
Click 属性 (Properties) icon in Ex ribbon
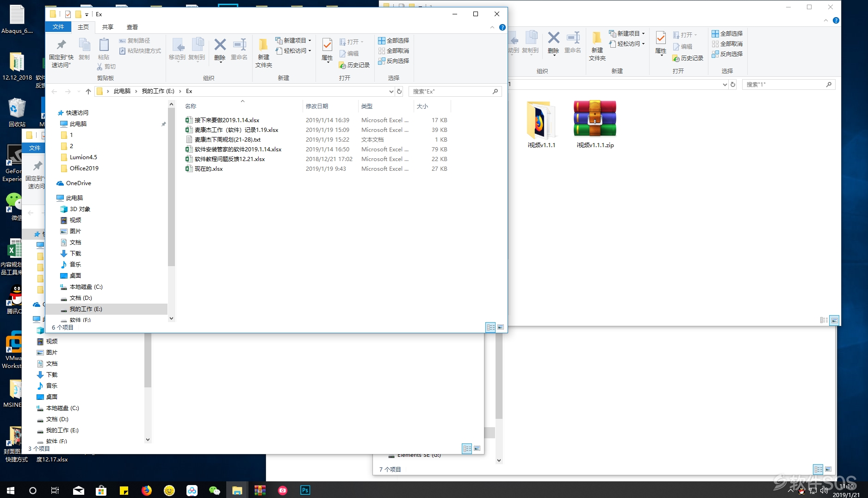(327, 50)
